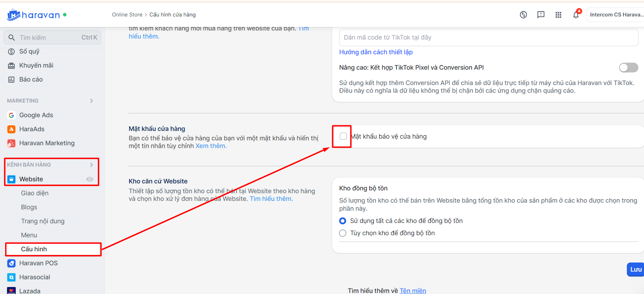
Task: Preview website with the eye icon
Action: [90, 179]
